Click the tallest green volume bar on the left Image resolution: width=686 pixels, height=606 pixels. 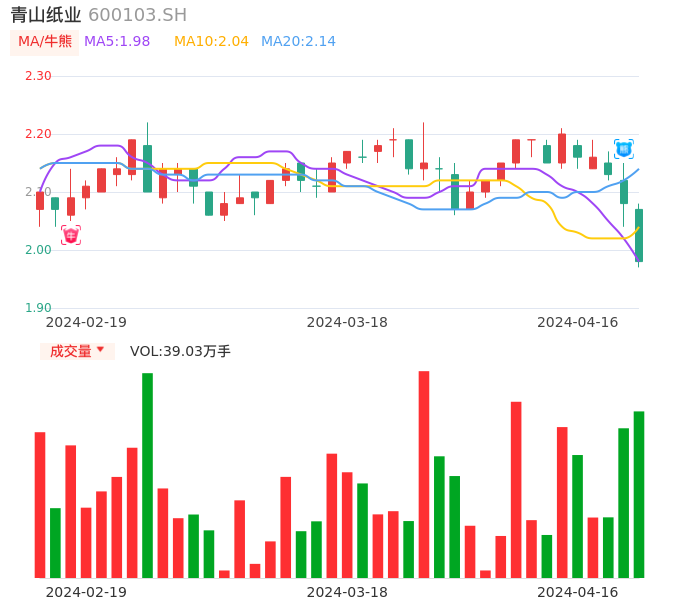[x=147, y=475]
